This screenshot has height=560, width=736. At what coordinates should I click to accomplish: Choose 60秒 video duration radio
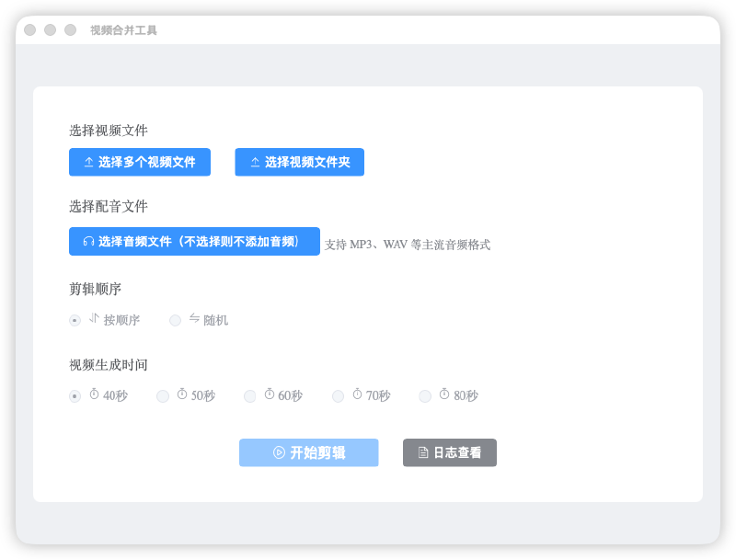click(250, 396)
